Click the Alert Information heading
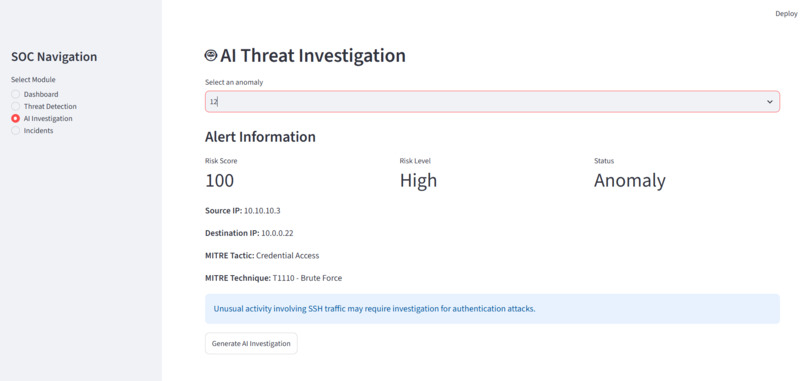The height and width of the screenshot is (381, 806). point(260,137)
